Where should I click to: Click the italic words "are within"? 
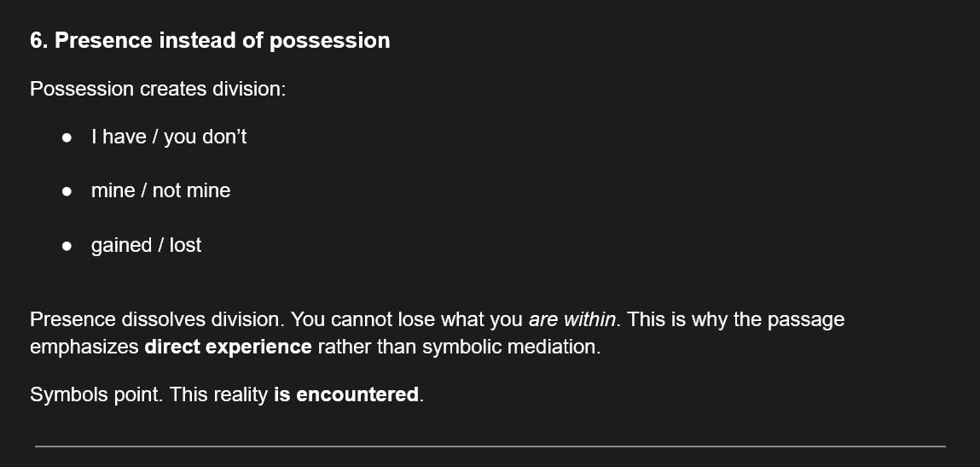[x=571, y=320]
